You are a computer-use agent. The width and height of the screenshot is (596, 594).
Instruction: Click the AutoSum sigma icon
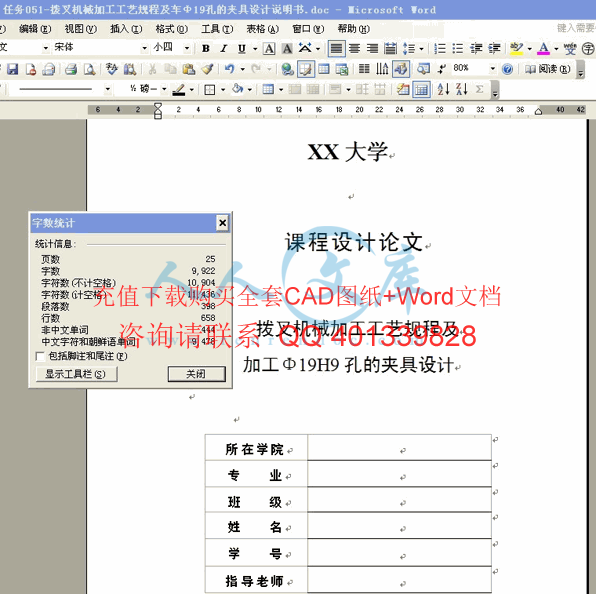tap(480, 89)
